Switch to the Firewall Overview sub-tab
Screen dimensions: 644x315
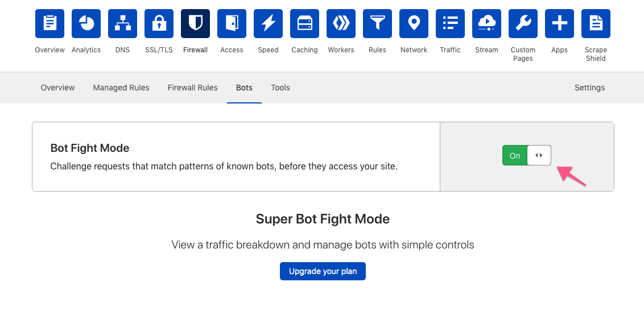tap(57, 88)
